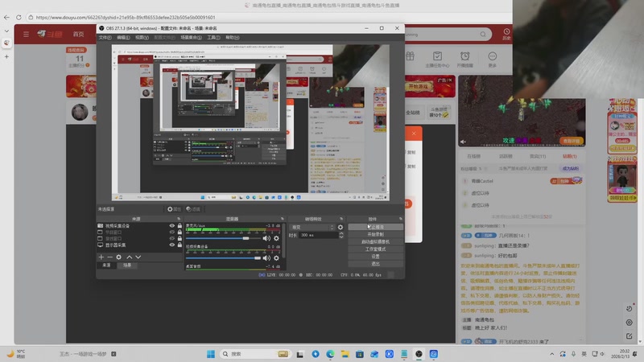Click the browser address bar URL
The width and height of the screenshot is (644, 362).
(x=126, y=17)
